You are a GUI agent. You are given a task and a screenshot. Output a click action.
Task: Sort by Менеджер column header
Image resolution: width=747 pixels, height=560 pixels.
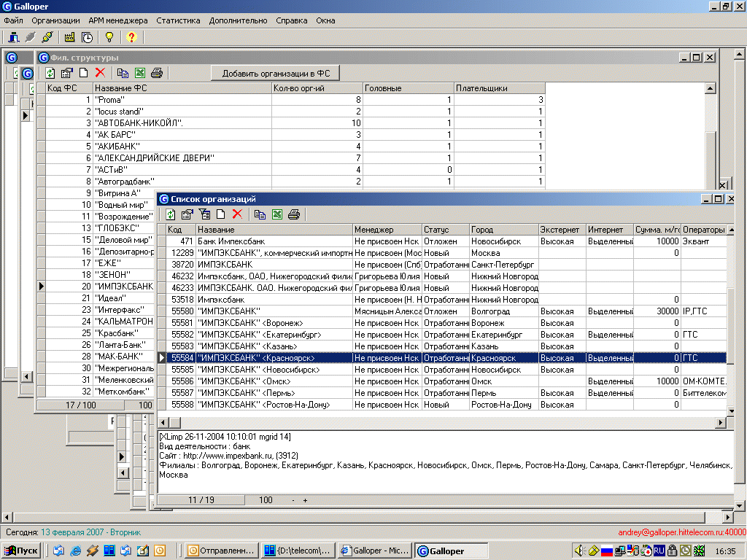[387, 230]
